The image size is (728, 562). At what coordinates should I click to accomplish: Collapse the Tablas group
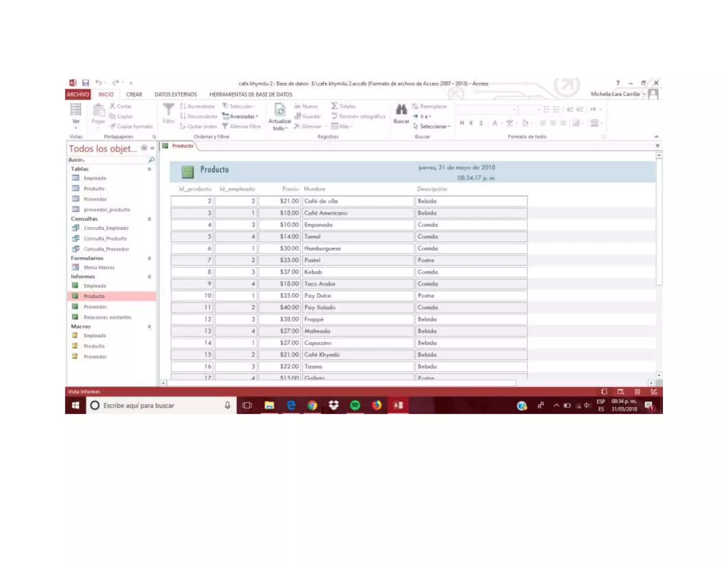pos(149,169)
